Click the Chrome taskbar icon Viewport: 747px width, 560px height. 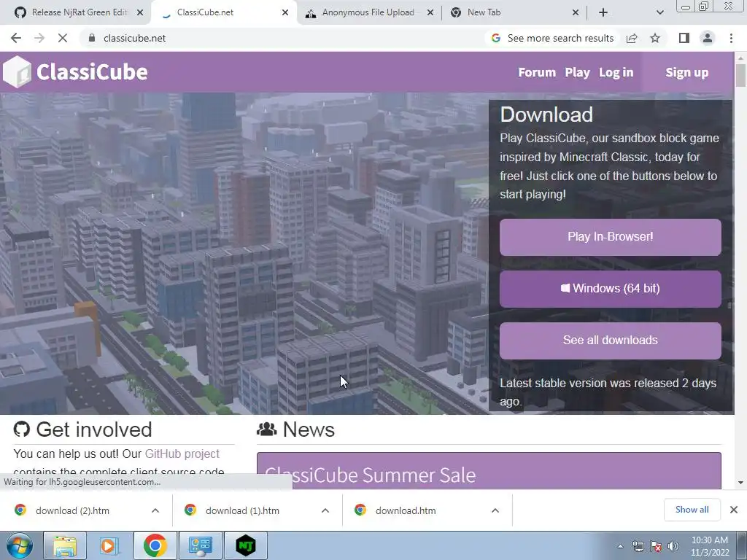tap(155, 545)
